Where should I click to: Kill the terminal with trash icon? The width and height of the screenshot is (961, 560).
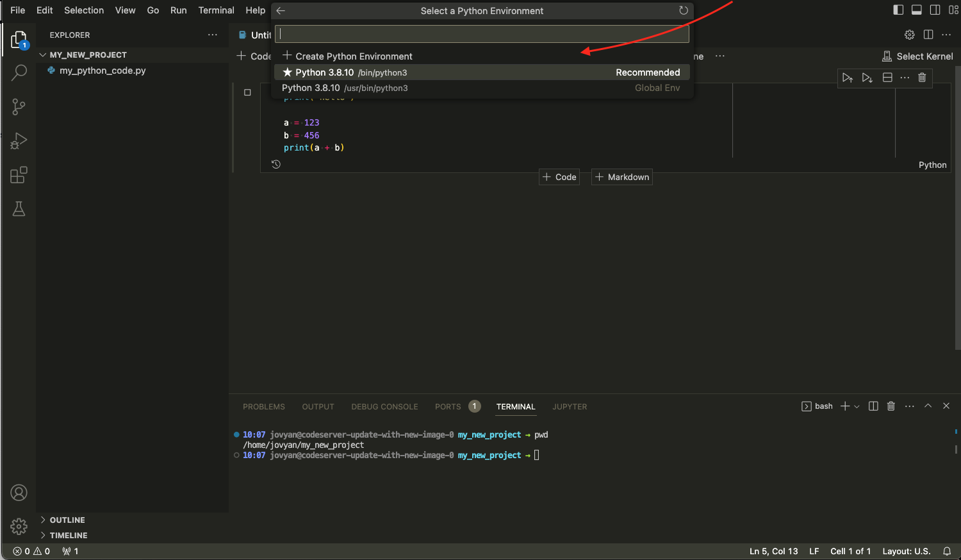click(x=891, y=406)
